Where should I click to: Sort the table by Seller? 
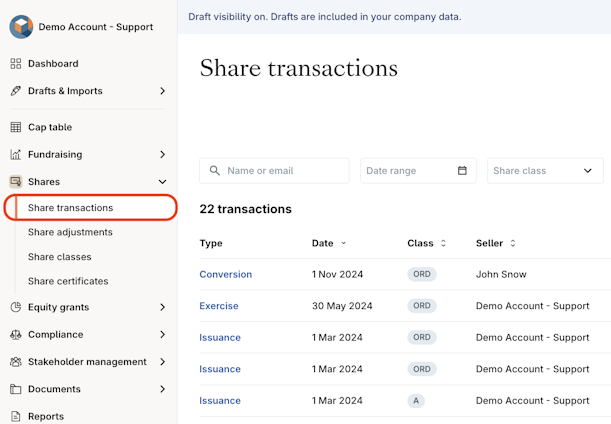[496, 243]
